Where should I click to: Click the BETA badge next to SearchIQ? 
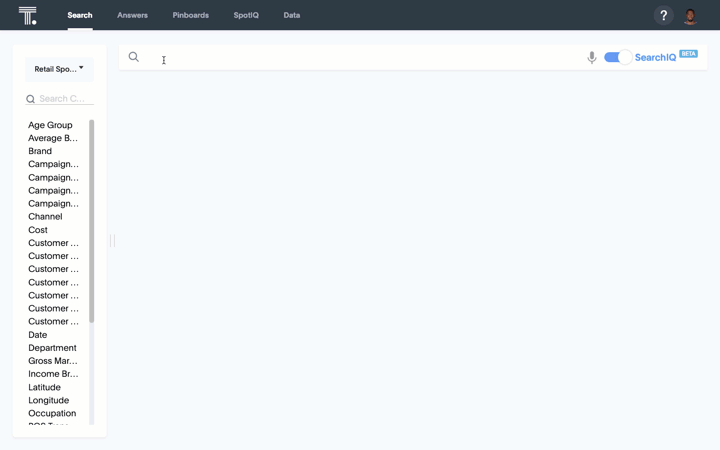pyautogui.click(x=688, y=54)
